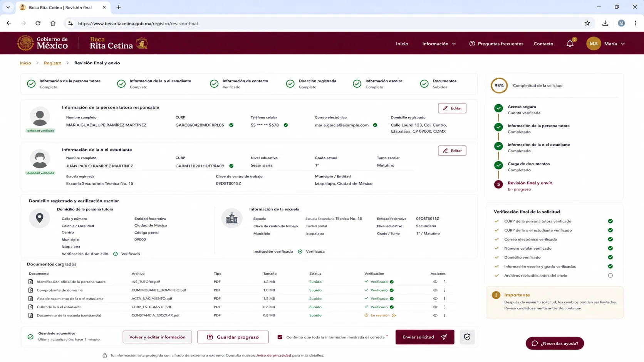Viewport: 644px width, 362px height.
Task: Bookmark this page with the star icon
Action: tap(587, 23)
